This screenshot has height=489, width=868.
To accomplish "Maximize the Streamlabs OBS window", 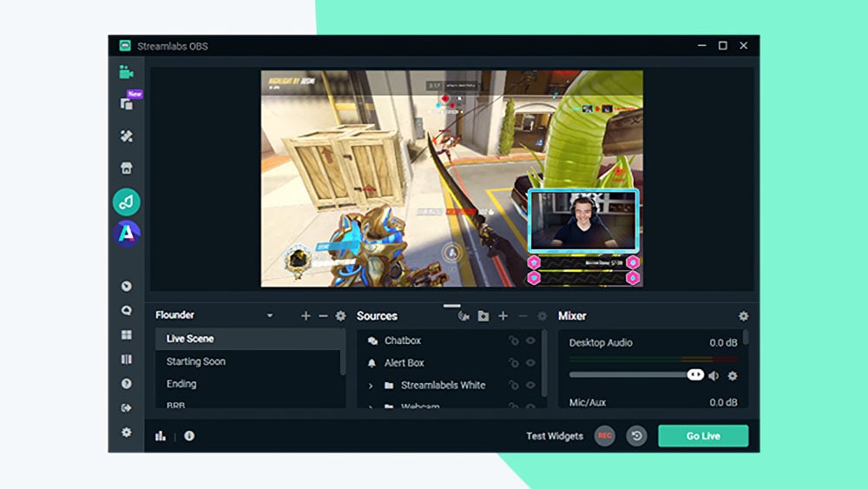I will 723,45.
